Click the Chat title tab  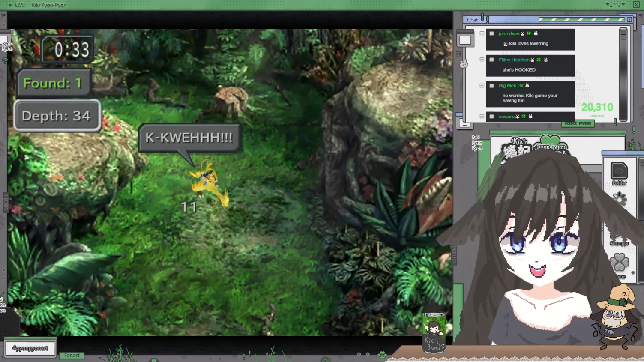472,20
